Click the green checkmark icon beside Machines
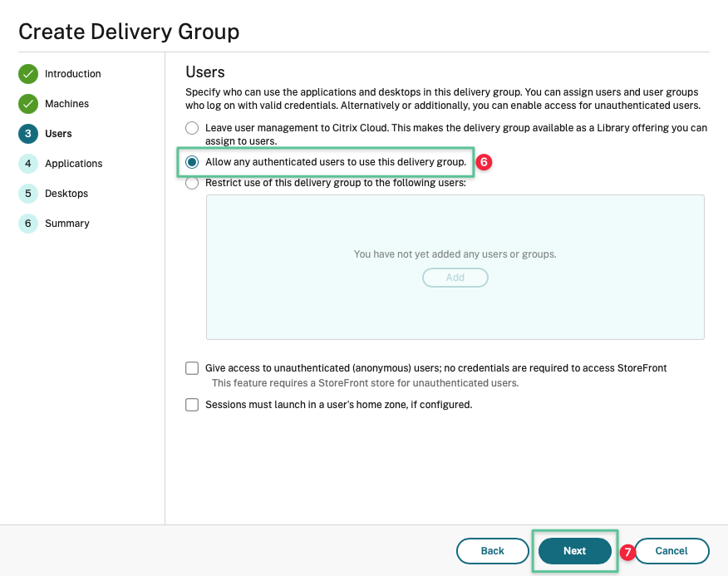 [x=28, y=104]
